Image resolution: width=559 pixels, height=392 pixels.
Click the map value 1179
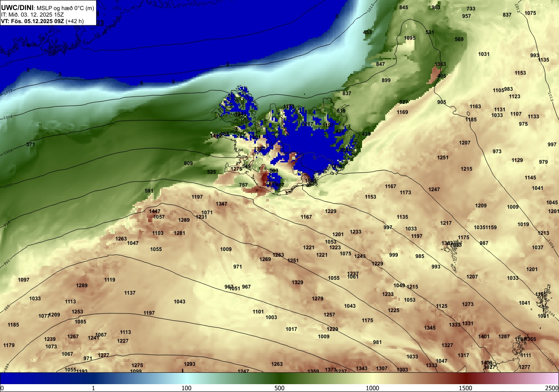point(9,345)
